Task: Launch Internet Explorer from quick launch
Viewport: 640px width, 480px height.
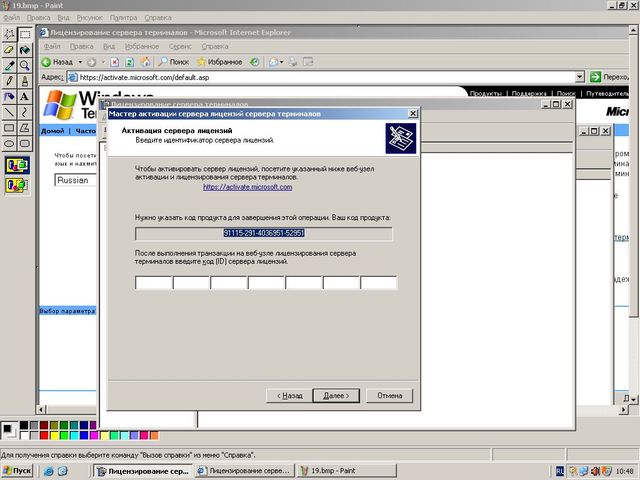Action: coord(49,471)
